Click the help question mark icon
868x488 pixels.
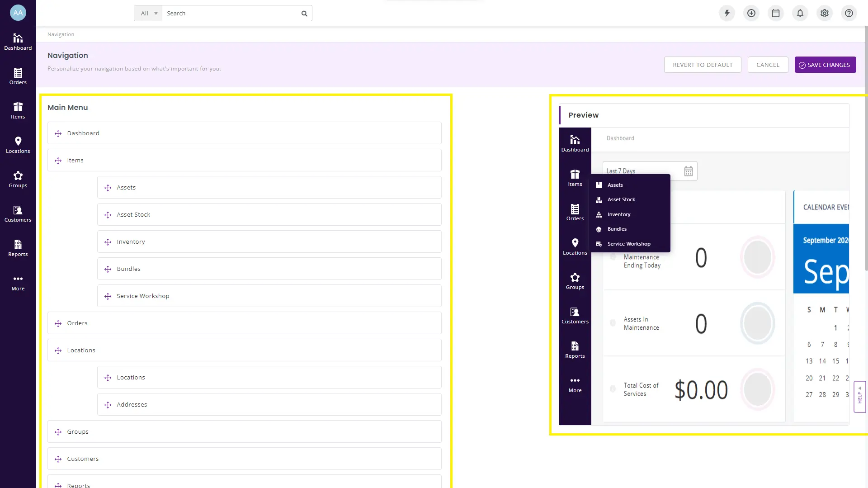[x=849, y=13]
